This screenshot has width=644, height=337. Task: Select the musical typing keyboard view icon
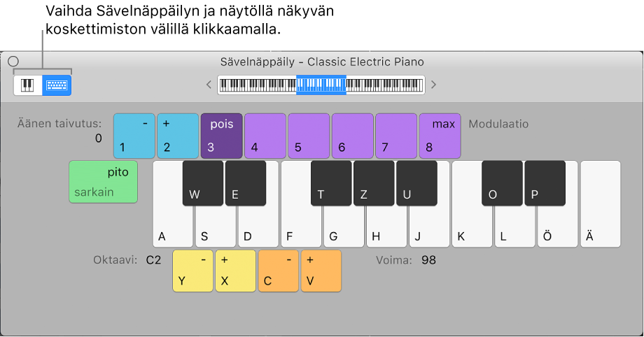56,85
